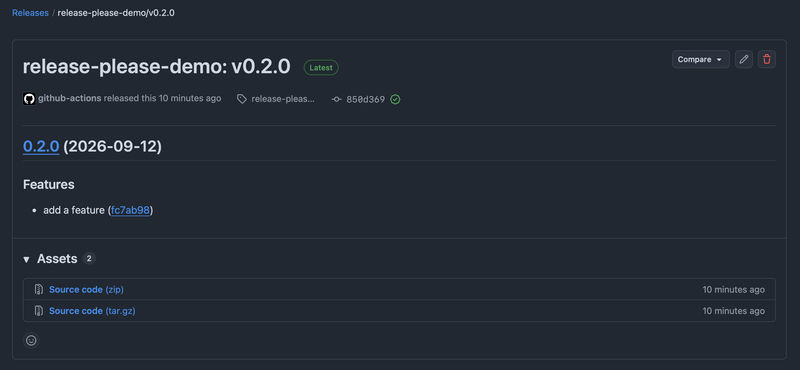Go to Releases breadcrumb link
The width and height of the screenshot is (800, 370).
tap(30, 13)
